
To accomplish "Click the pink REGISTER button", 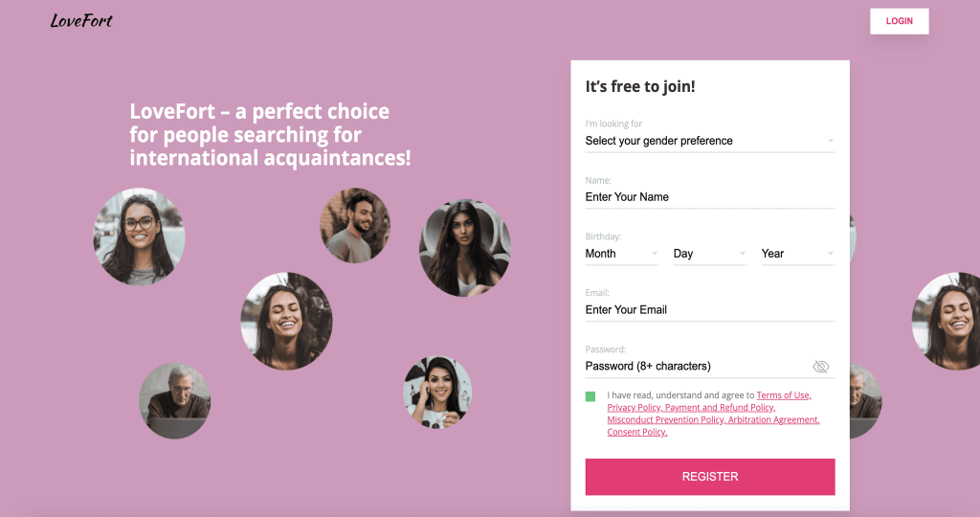I will coord(709,477).
